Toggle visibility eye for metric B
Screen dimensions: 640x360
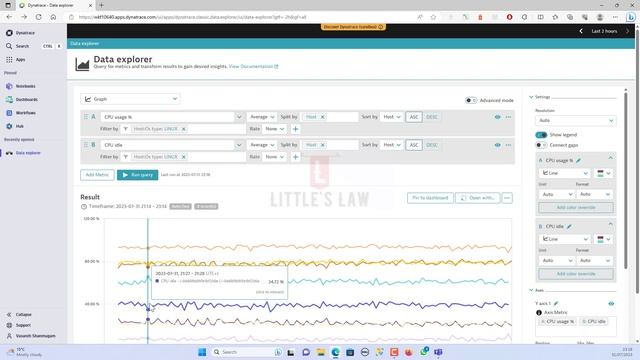[498, 145]
